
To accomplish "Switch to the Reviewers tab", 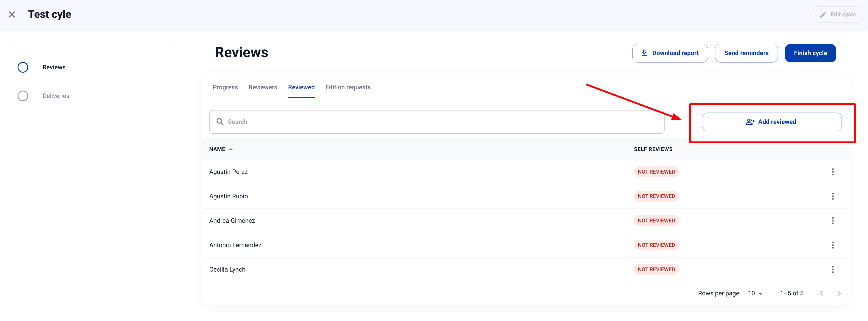I will point(262,87).
